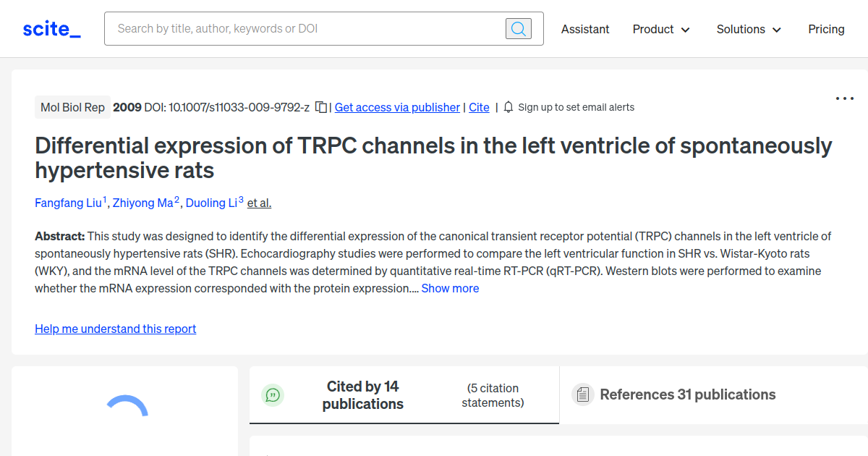Click the references document icon
The image size is (868, 456).
click(583, 394)
